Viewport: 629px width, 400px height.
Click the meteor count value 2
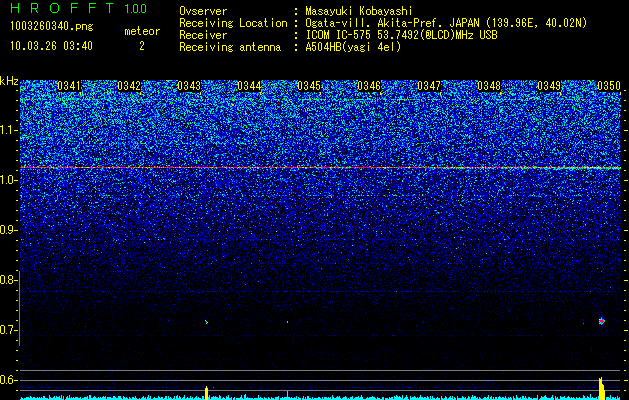(142, 46)
